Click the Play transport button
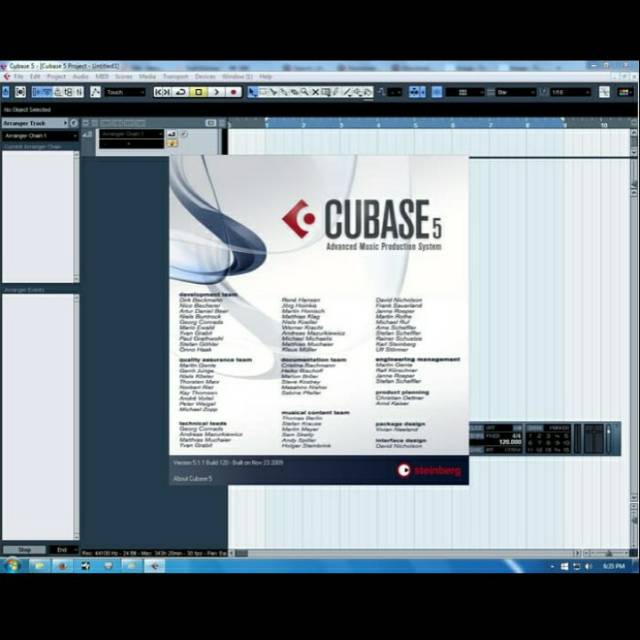 point(216,92)
